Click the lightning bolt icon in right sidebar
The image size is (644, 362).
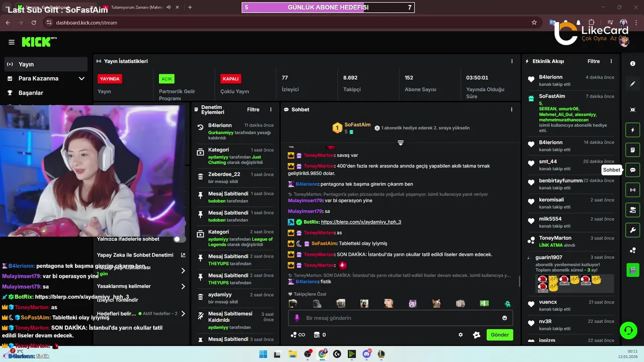(x=632, y=130)
